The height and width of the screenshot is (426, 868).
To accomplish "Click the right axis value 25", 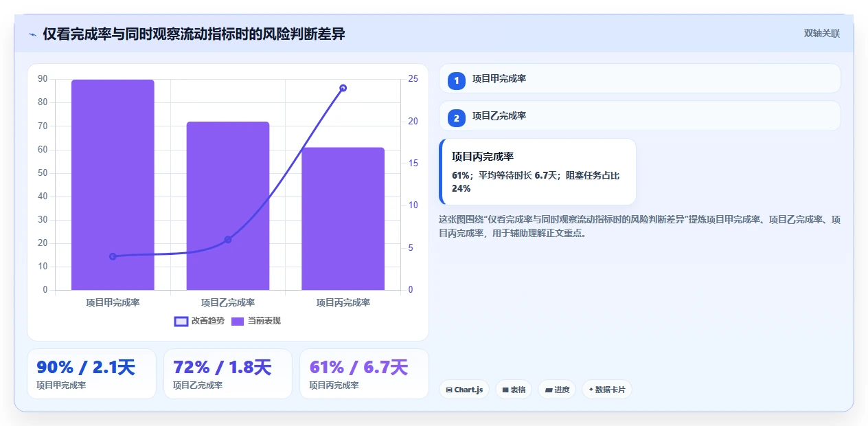I will click(413, 79).
